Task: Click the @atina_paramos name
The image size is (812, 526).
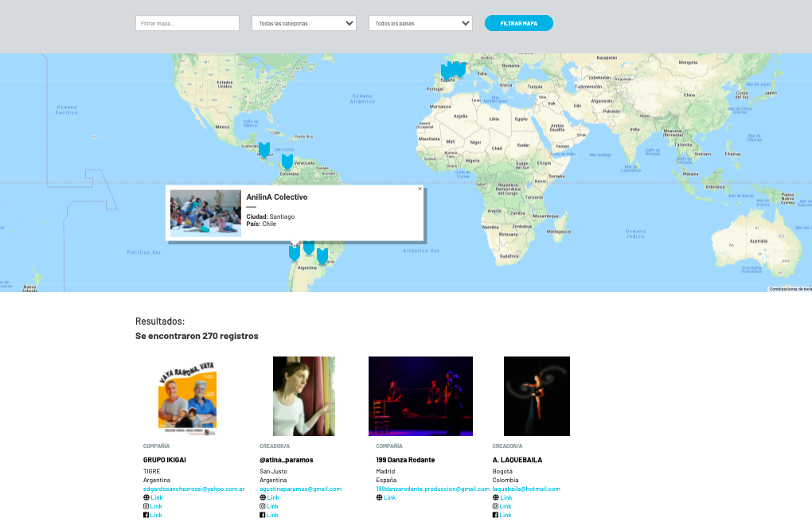Action: point(287,460)
